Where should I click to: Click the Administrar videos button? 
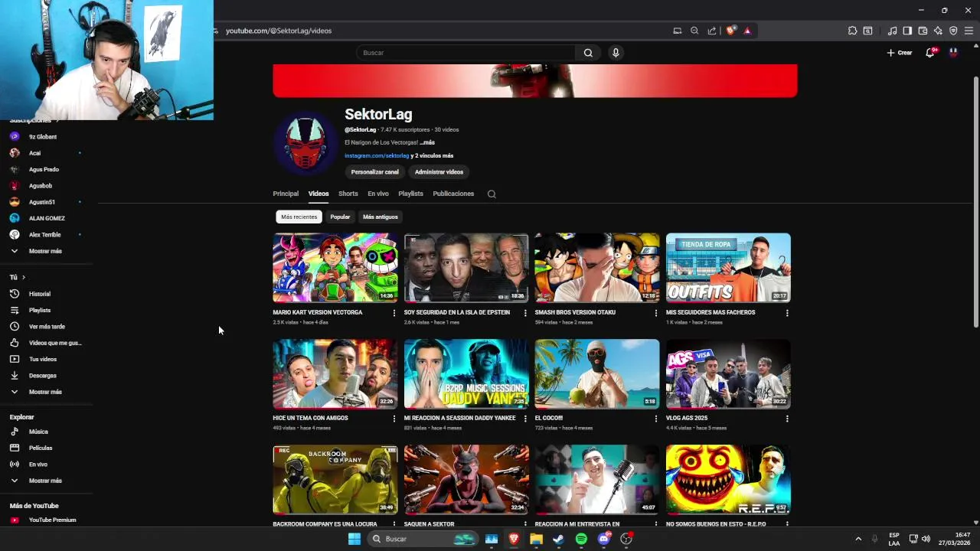pos(439,172)
